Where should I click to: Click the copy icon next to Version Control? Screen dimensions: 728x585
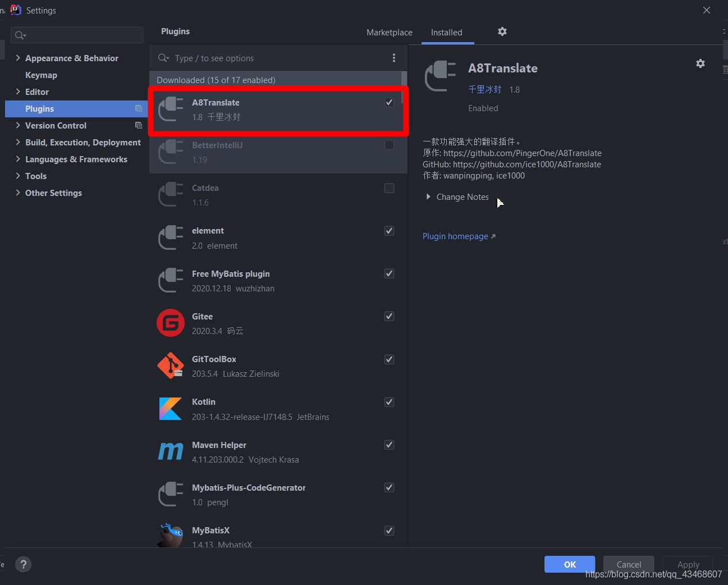pyautogui.click(x=139, y=125)
